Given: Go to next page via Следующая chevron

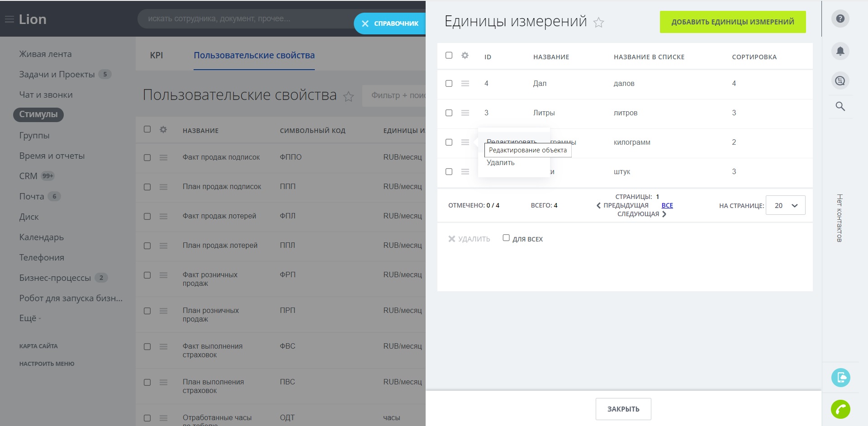Looking at the screenshot, I should 664,214.
